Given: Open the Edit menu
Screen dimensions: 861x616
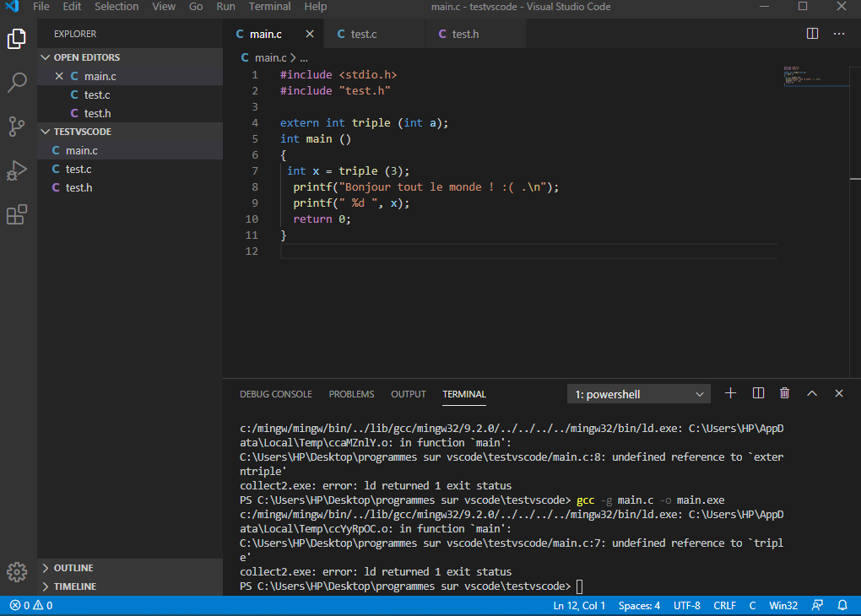Looking at the screenshot, I should click(72, 7).
